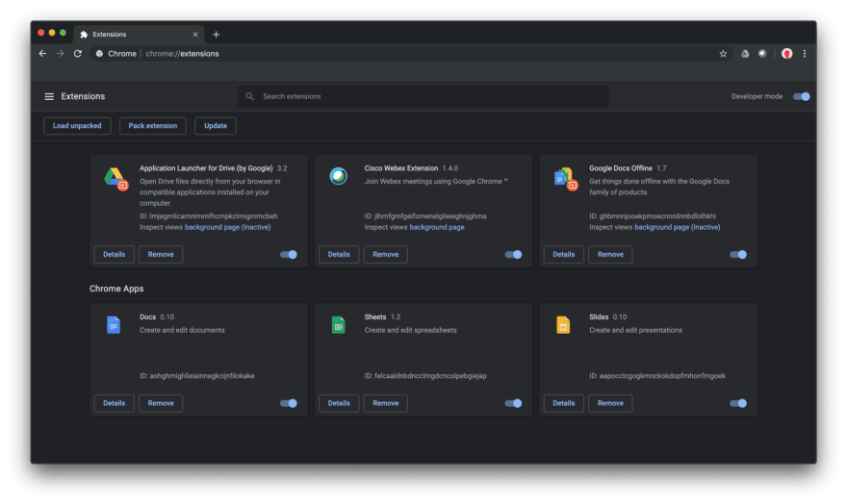Image resolution: width=847 pixels, height=504 pixels.
Task: Click the Google Docs Offline icon
Action: coord(566,179)
